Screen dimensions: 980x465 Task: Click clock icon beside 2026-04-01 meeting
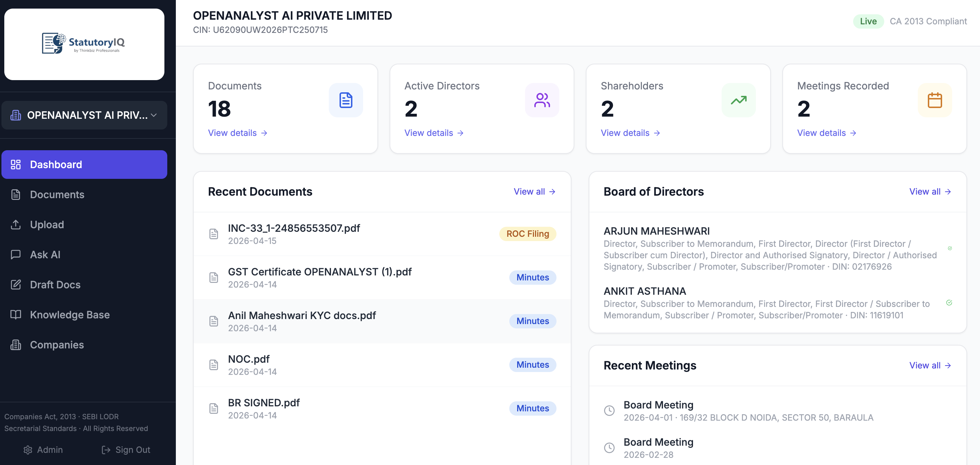[609, 411]
